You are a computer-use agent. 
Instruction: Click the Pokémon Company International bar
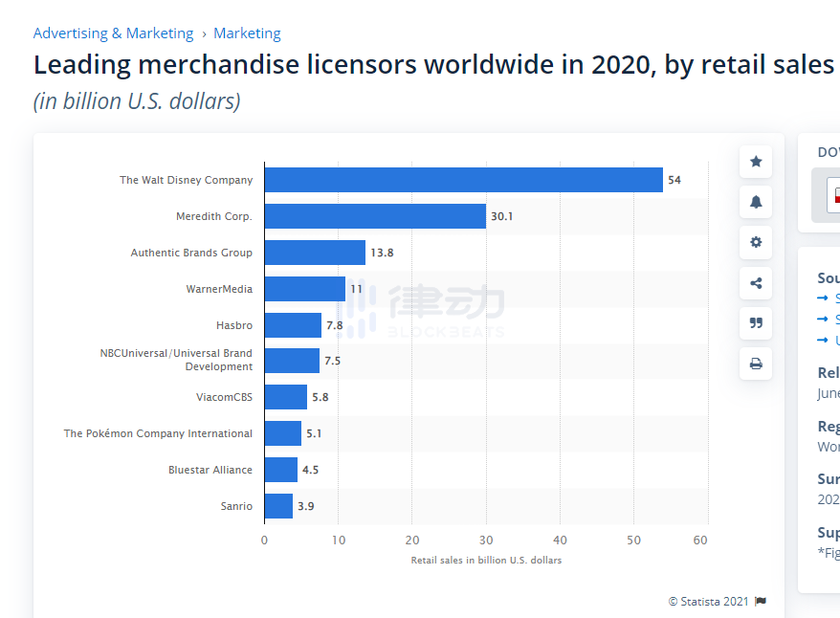(282, 433)
